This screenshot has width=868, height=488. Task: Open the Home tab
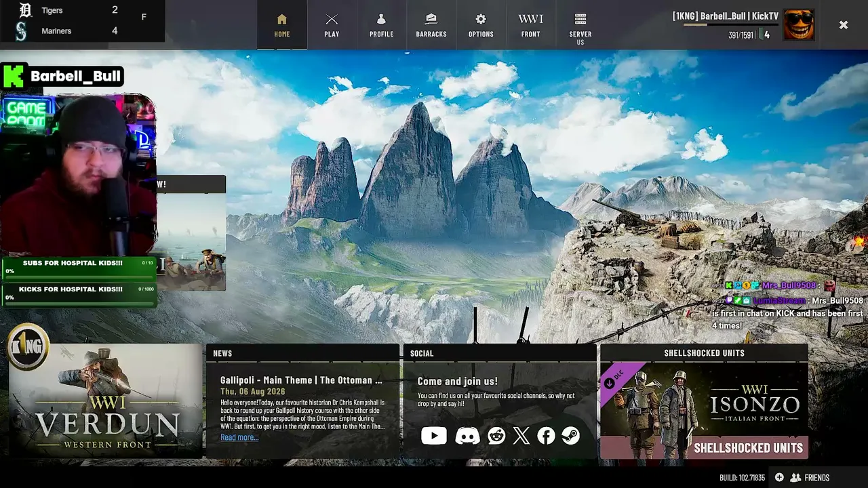coord(282,25)
